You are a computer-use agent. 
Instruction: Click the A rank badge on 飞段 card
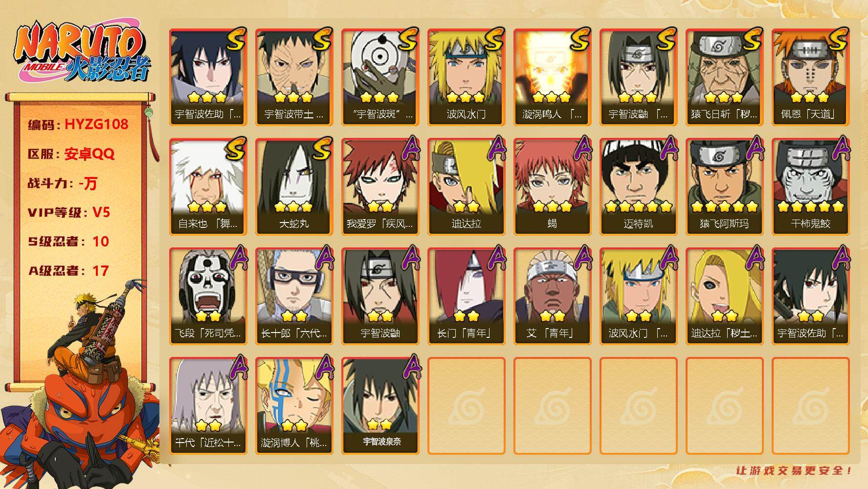point(236,259)
